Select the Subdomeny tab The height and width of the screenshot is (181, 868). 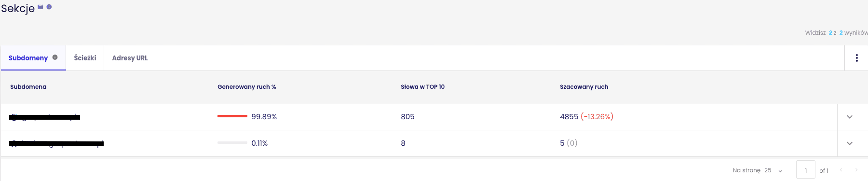33,58
